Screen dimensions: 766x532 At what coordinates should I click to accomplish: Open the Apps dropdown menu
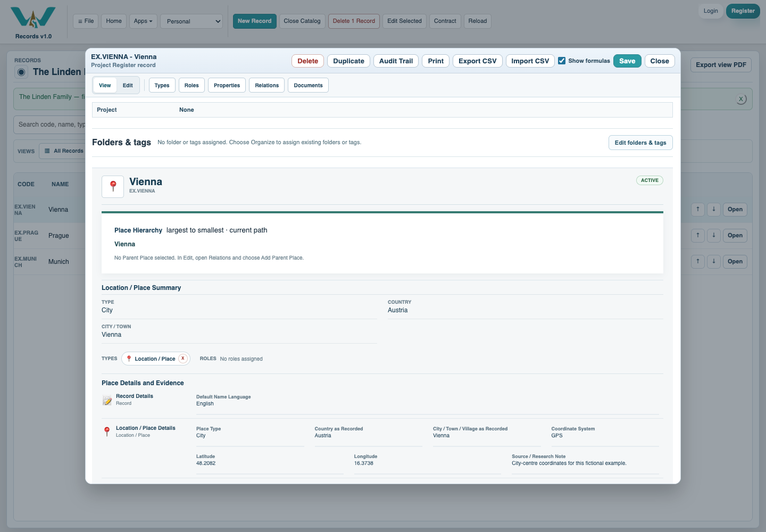143,21
